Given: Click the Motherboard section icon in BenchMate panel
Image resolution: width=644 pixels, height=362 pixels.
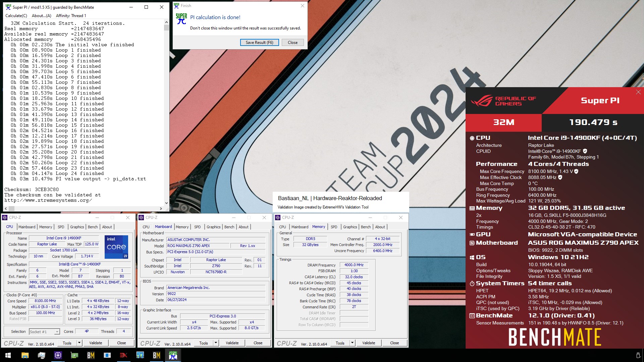Looking at the screenshot, I should [472, 243].
